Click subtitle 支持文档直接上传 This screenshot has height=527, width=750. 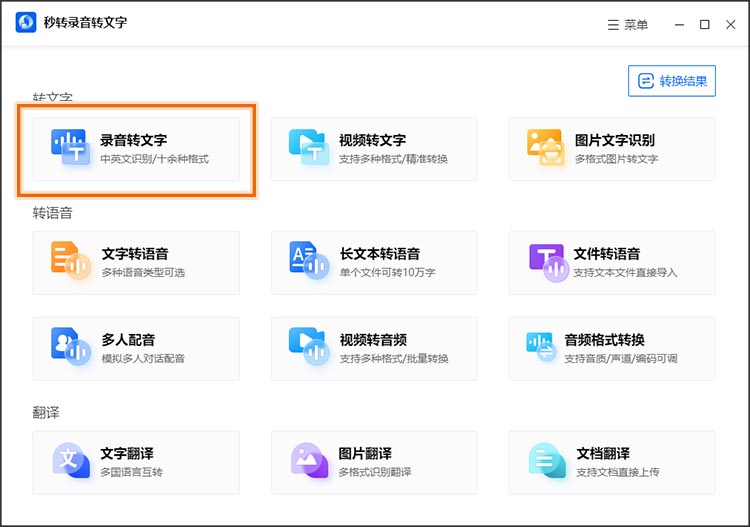pyautogui.click(x=618, y=472)
